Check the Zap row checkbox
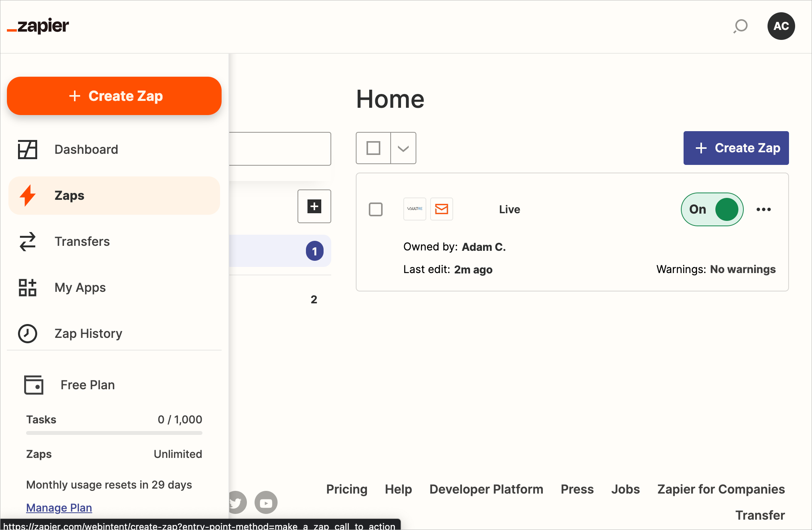The width and height of the screenshot is (812, 530). click(x=376, y=209)
